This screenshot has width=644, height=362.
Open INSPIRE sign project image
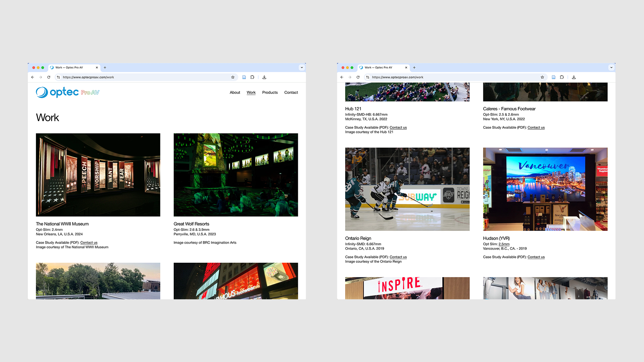click(x=407, y=288)
